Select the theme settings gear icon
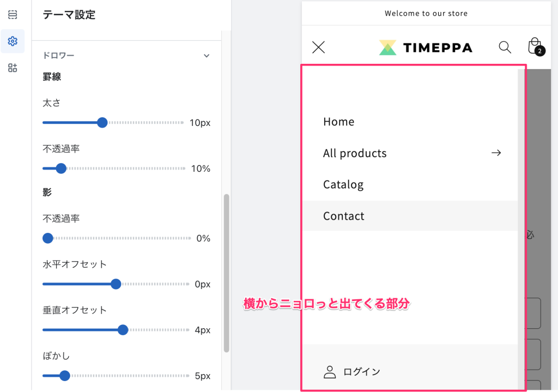Screen dimensions: 558x392 [12, 41]
